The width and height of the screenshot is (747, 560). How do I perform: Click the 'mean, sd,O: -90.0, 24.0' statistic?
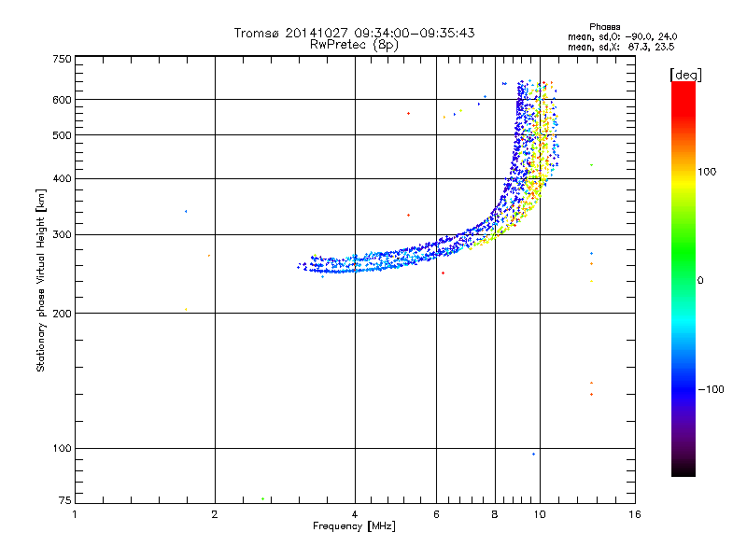pos(622,36)
